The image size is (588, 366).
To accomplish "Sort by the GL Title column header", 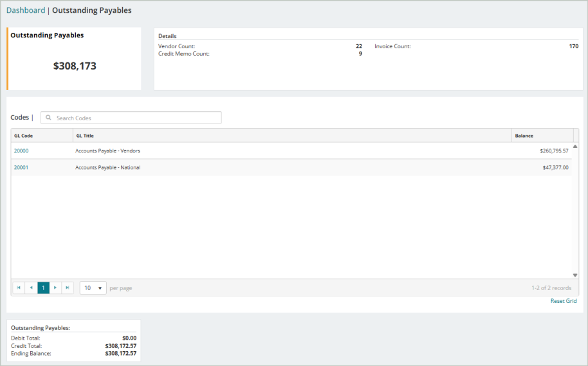I will (292, 136).
